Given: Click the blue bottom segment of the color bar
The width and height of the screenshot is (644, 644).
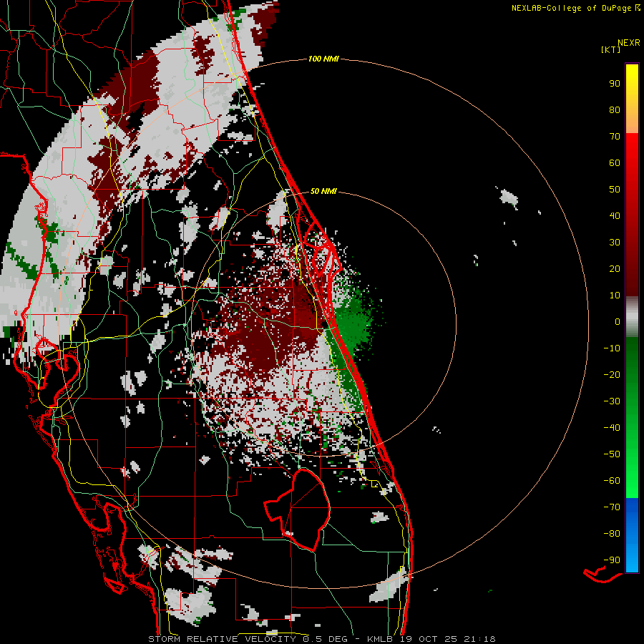Looking at the screenshot, I should tap(632, 535).
